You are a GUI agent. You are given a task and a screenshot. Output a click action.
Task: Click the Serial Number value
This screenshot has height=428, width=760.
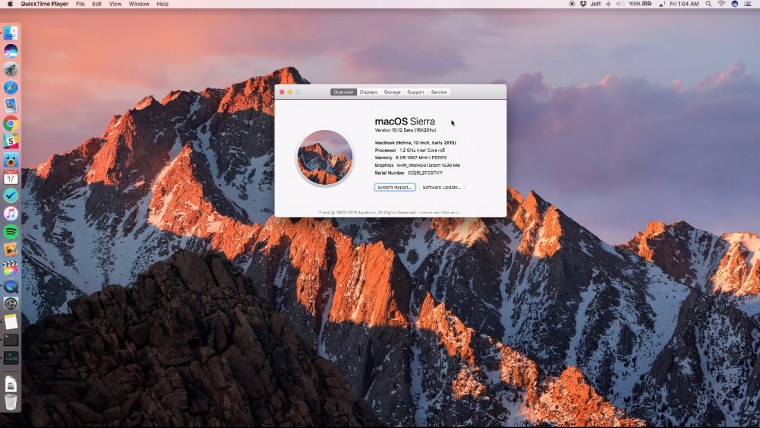(425, 173)
